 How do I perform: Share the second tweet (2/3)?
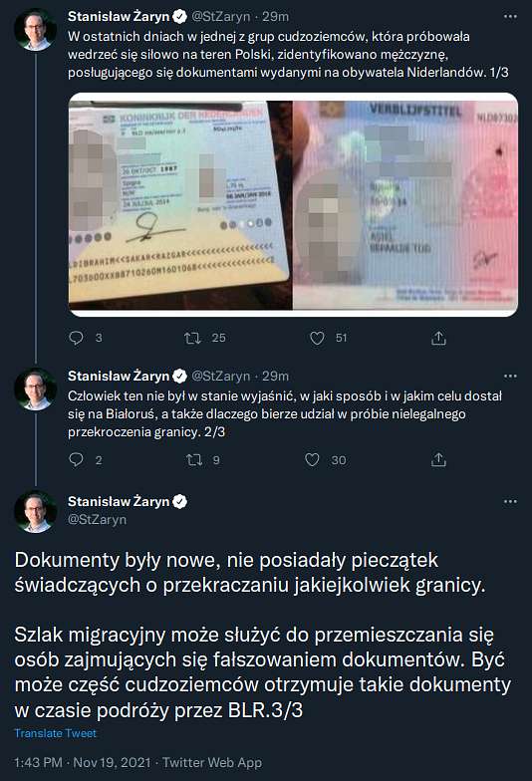click(x=438, y=460)
